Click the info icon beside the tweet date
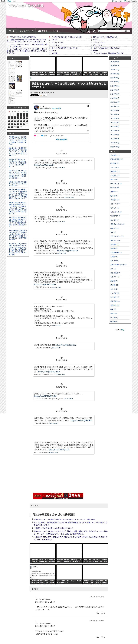The height and width of the screenshot is (644, 138). point(88,131)
